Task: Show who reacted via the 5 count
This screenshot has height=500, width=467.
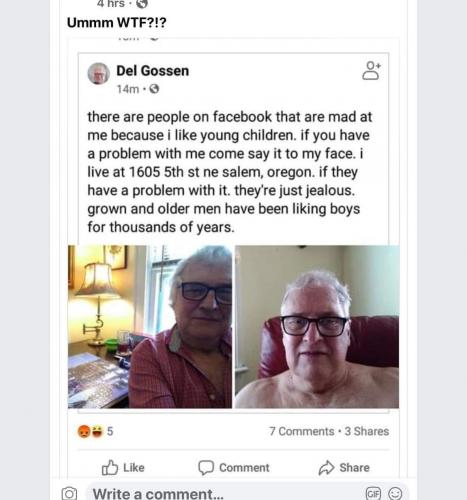Action: (x=110, y=431)
